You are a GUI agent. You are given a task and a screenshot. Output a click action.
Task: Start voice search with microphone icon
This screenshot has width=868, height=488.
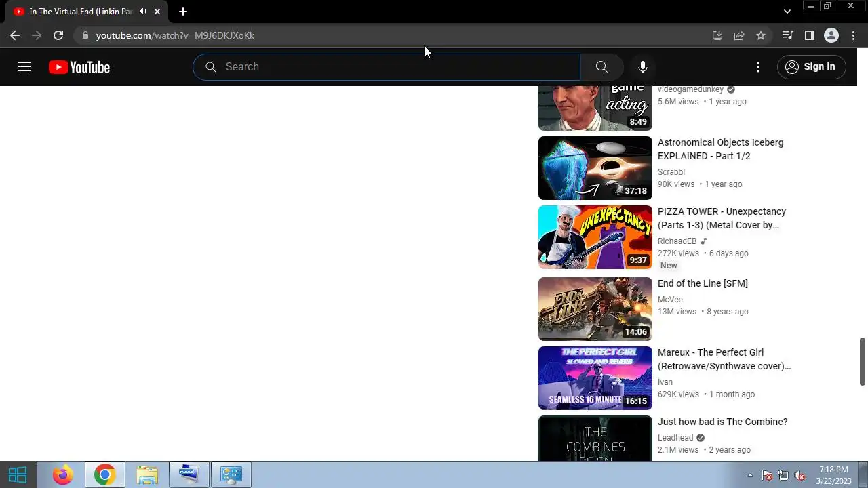click(x=643, y=66)
